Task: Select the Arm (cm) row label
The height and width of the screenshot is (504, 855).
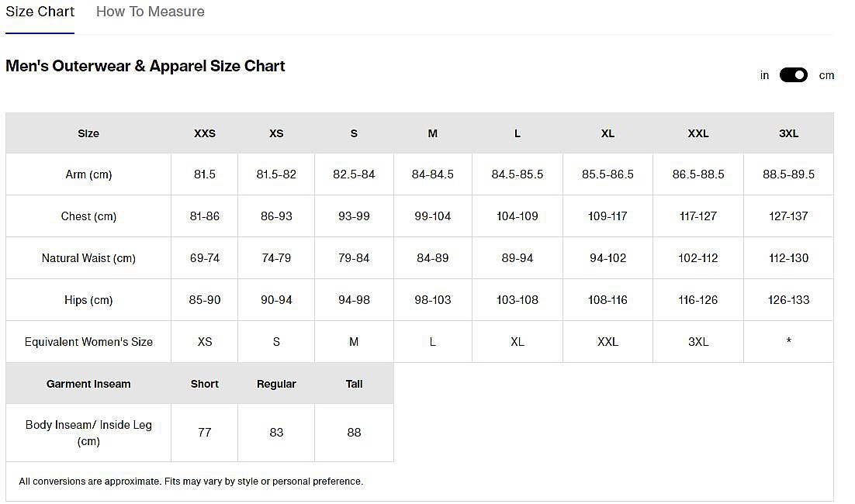Action: click(x=88, y=174)
